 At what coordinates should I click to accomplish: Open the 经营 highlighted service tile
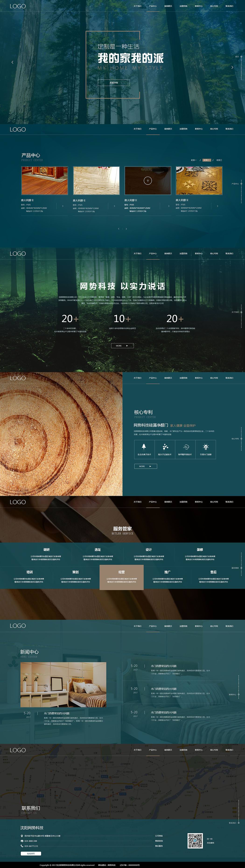(122, 577)
